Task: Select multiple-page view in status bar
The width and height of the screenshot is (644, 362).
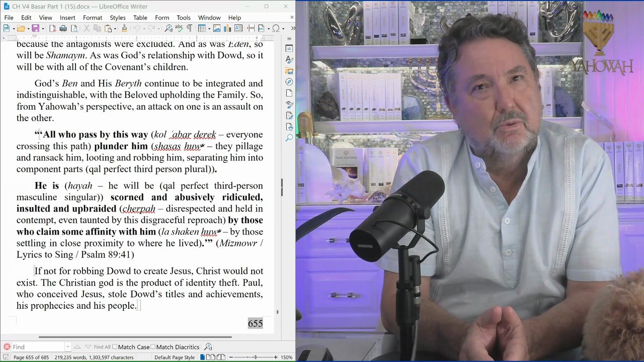Action: pos(211,357)
